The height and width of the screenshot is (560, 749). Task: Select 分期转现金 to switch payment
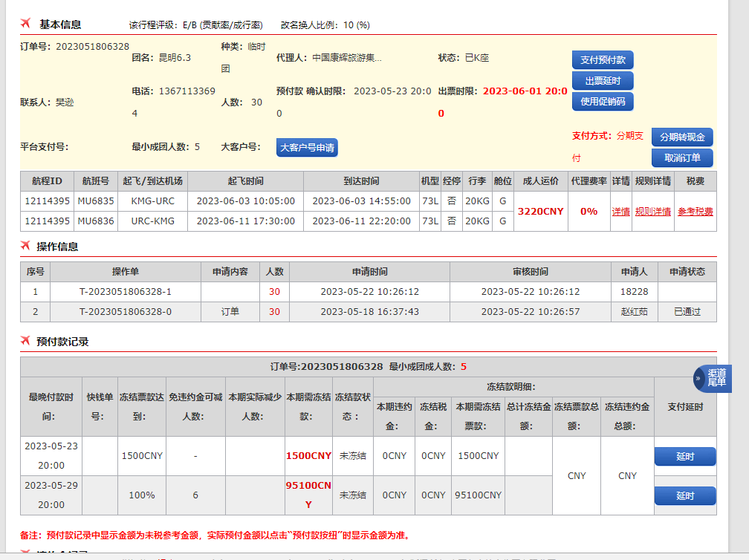click(682, 137)
